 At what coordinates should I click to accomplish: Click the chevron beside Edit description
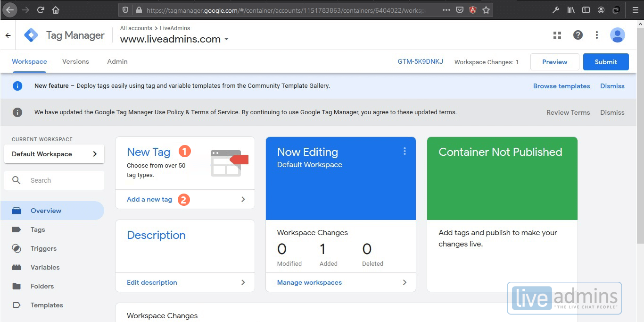(x=243, y=282)
